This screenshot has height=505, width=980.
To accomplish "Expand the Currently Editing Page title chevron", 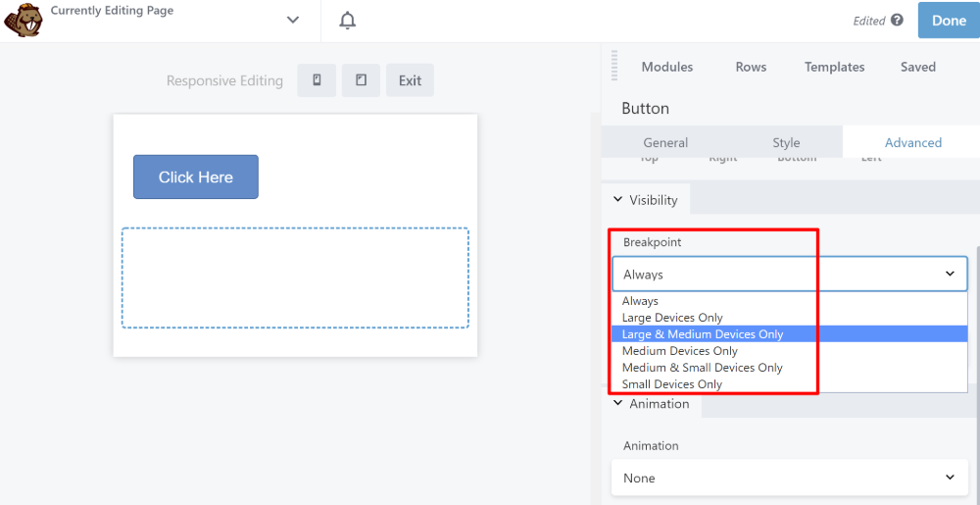I will [x=292, y=20].
